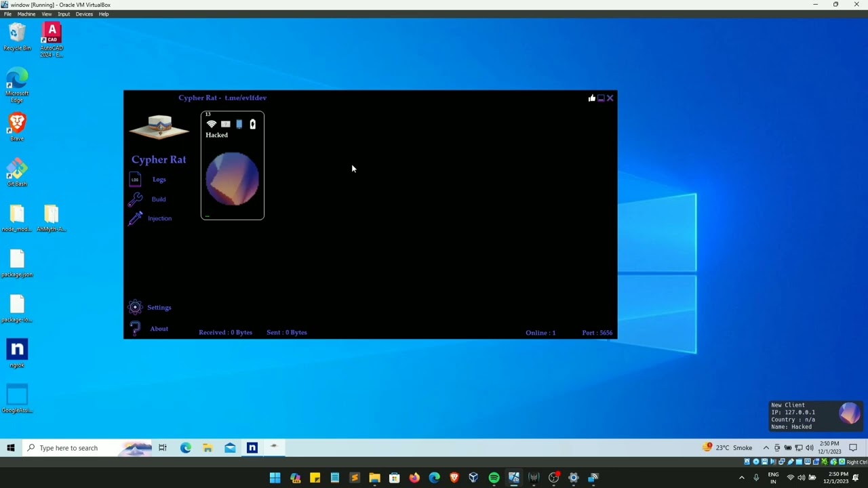Launch Brave from the host taskbar
The height and width of the screenshot is (488, 868).
pyautogui.click(x=454, y=478)
